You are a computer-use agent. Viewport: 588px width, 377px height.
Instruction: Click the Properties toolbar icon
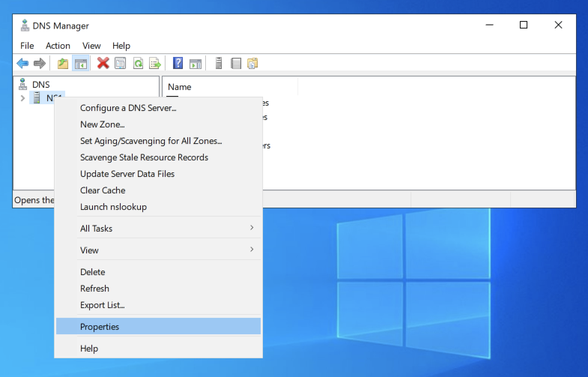(121, 64)
